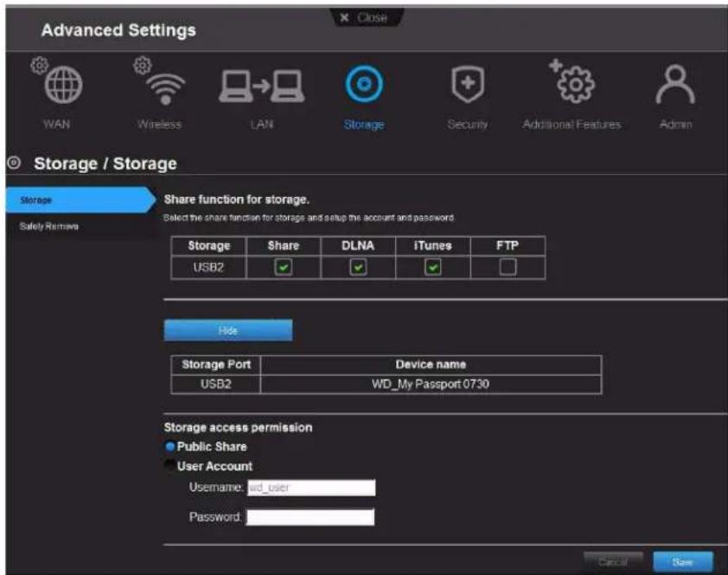Click the Storage access permission heading
Viewport: 728px width, 575px height.
(238, 427)
